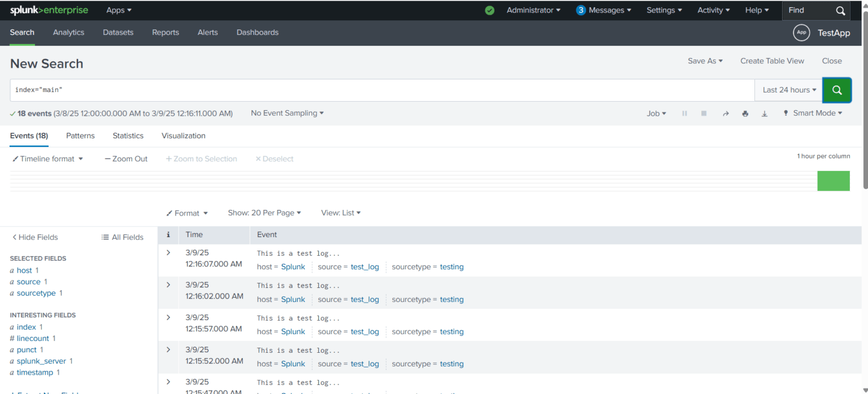This screenshot has width=868, height=394.
Task: Click the event info 'i' column header
Action: pyautogui.click(x=168, y=235)
